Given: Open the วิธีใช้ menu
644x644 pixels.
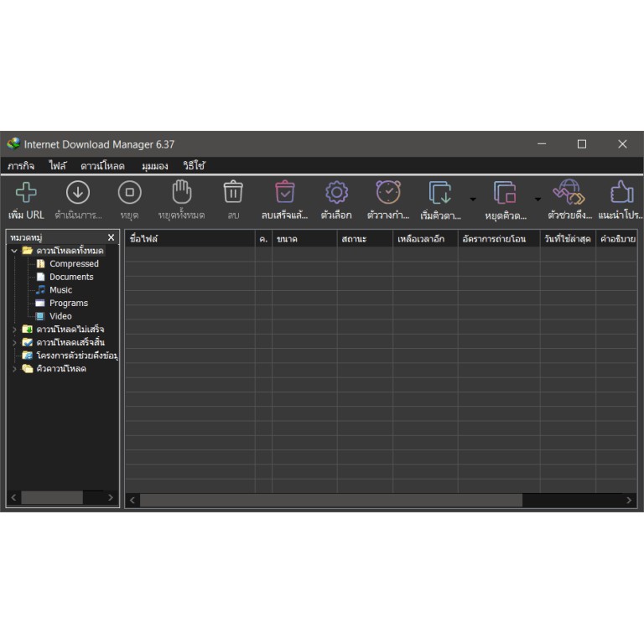Looking at the screenshot, I should click(194, 165).
